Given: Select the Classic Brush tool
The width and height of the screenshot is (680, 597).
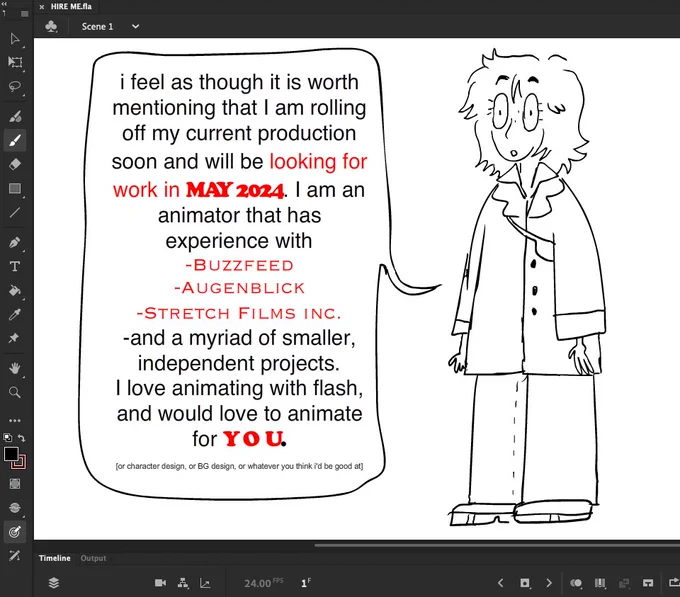Looking at the screenshot, I should (x=15, y=140).
